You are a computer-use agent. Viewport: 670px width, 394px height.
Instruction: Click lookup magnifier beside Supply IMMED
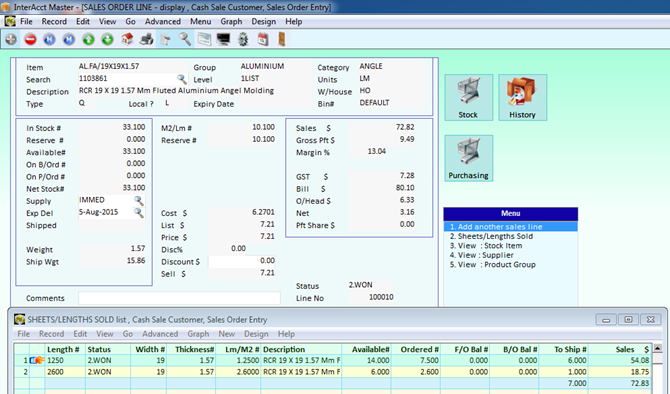[138, 200]
